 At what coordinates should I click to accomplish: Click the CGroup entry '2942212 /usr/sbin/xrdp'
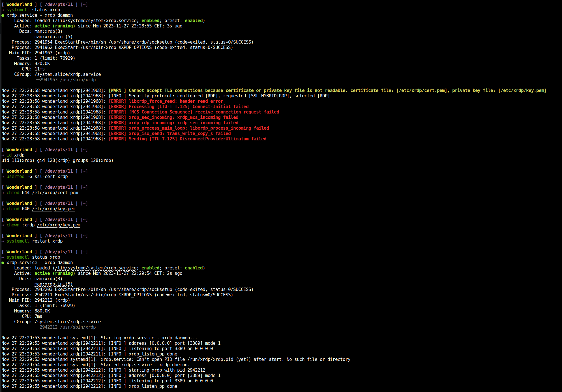click(x=68, y=327)
